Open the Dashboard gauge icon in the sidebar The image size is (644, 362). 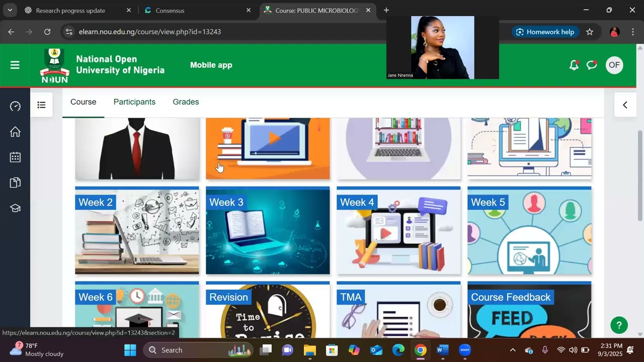pos(15,106)
